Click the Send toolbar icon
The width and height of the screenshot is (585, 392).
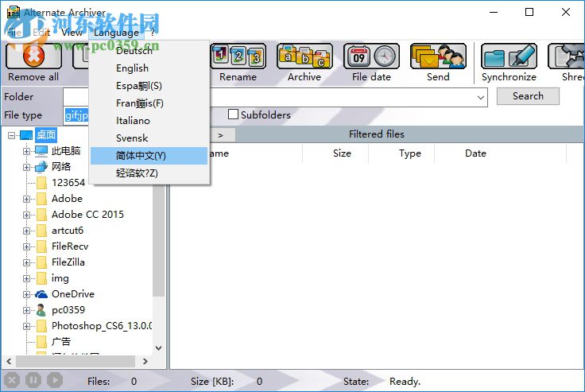438,56
